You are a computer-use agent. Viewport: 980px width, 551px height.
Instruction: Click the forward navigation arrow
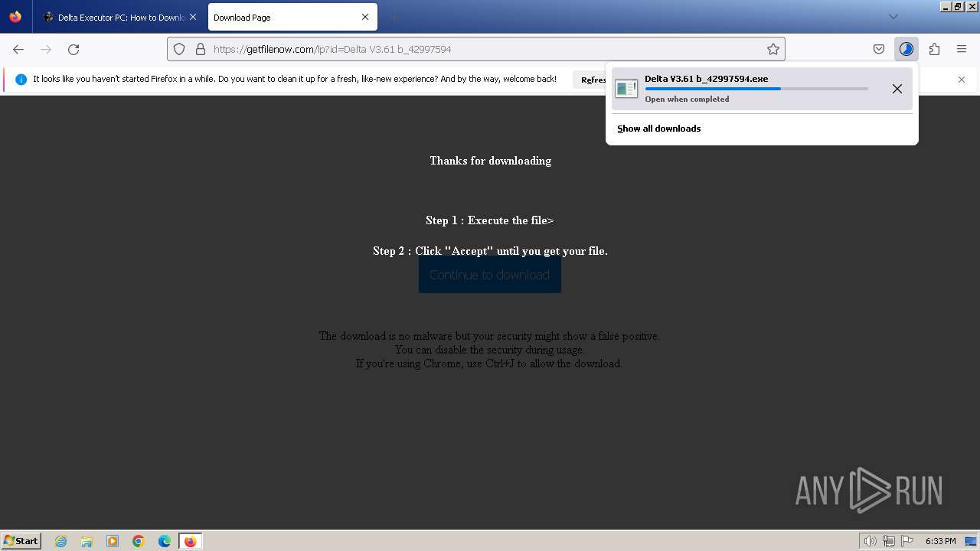[x=46, y=49]
